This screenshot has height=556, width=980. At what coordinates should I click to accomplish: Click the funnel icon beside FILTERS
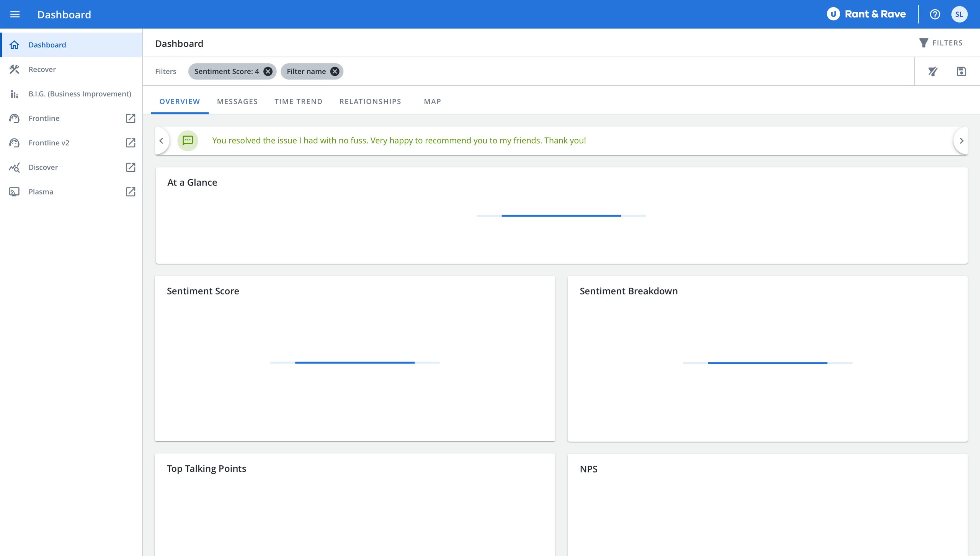tap(923, 43)
